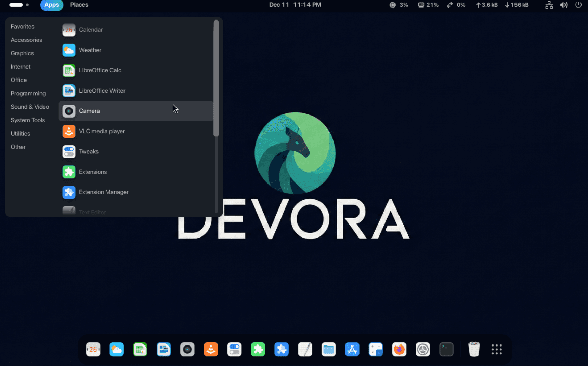The image size is (588, 366).
Task: Click the network icon in the top bar
Action: 549,5
